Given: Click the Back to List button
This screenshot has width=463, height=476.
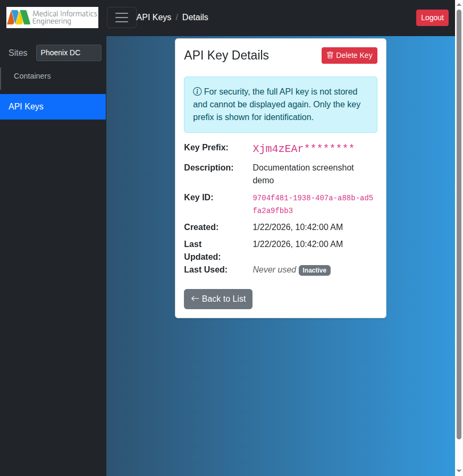Looking at the screenshot, I should [218, 299].
